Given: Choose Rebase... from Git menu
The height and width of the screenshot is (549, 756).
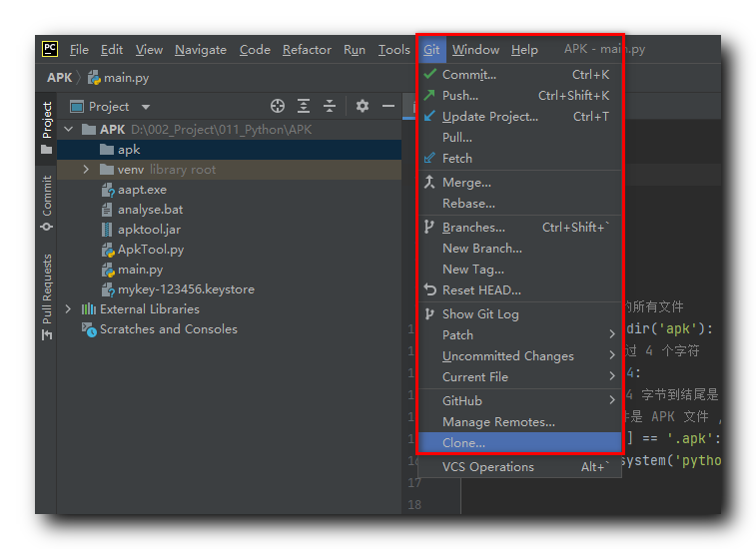Looking at the screenshot, I should pos(519,204).
